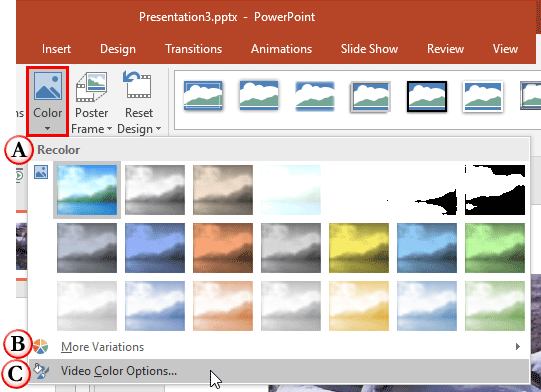Apply the dark yellow recolor swatch
This screenshot has height=392, width=541.
(x=359, y=248)
